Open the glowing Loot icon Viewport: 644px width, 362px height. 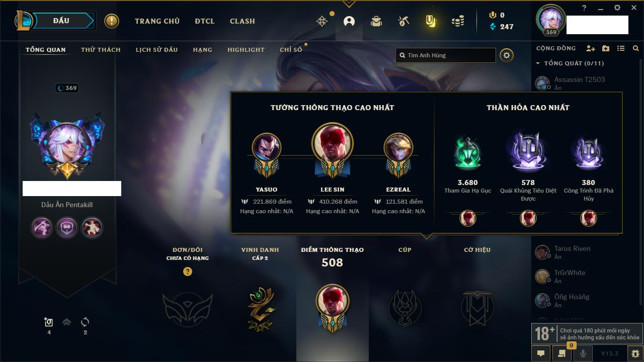point(430,21)
